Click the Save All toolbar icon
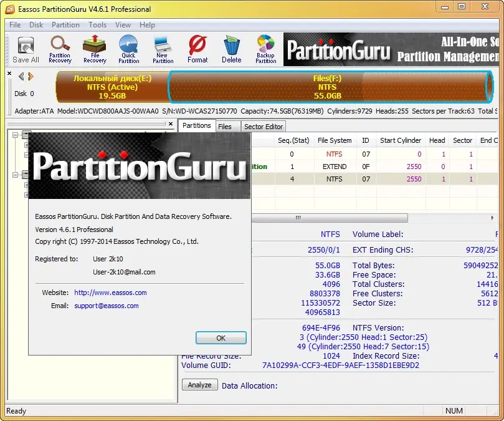The height and width of the screenshot is (421, 504). pos(26,49)
